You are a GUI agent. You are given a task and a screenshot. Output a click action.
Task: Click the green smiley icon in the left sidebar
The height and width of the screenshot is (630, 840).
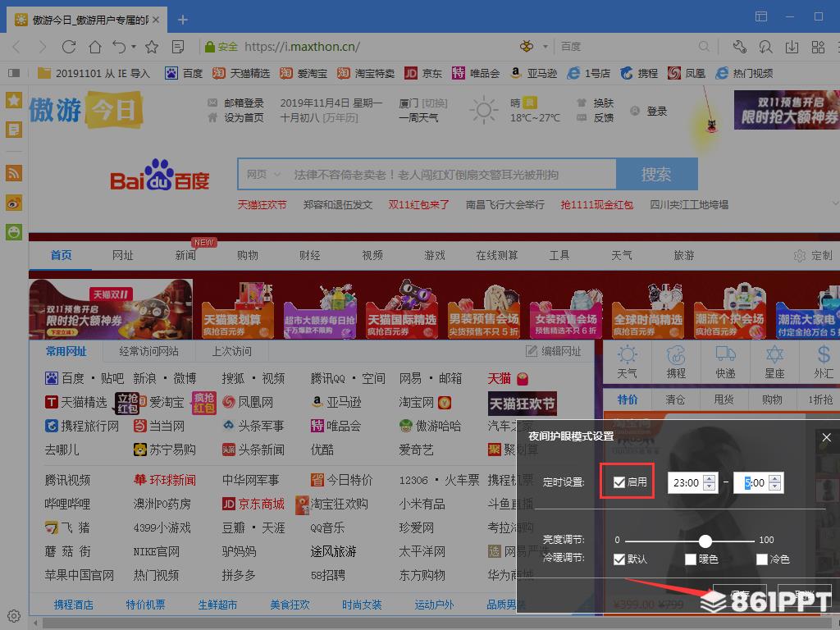pyautogui.click(x=14, y=232)
